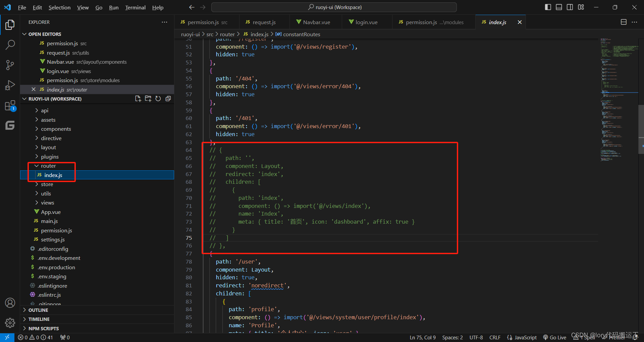Go forward with navigation arrow
644x342 pixels.
click(203, 7)
